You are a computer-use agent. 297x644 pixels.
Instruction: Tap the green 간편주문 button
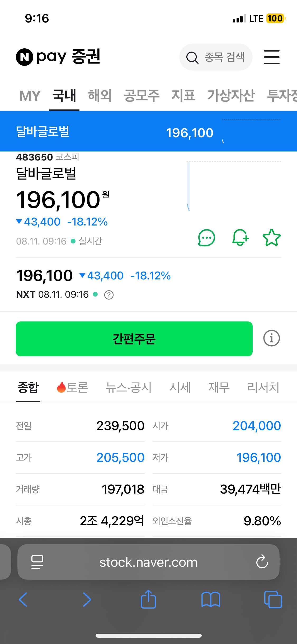(x=134, y=339)
